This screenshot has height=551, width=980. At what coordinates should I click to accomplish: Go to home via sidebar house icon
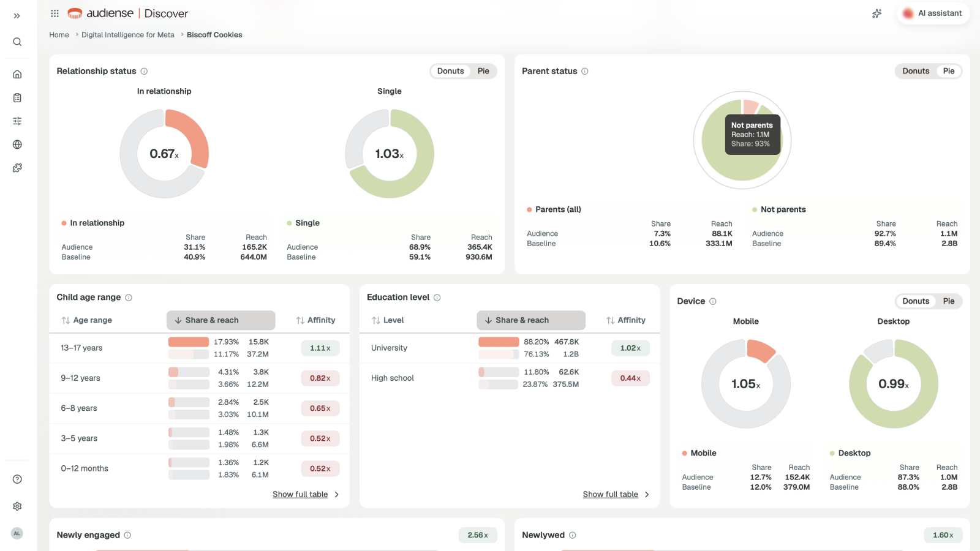pos(17,74)
